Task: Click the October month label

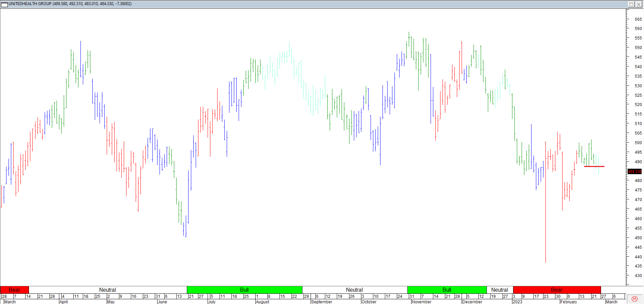Action: [x=369, y=302]
